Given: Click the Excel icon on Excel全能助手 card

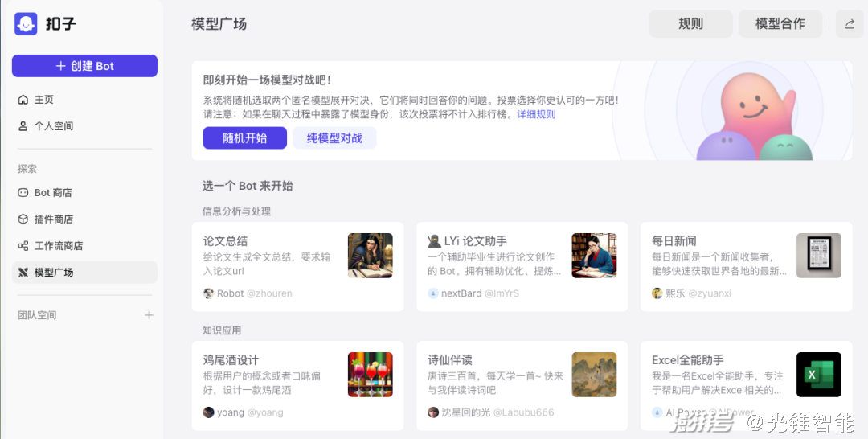Looking at the screenshot, I should pos(819,375).
